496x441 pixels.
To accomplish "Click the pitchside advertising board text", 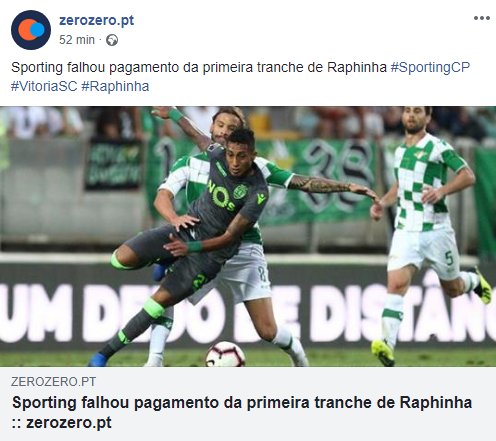I will click(x=248, y=313).
